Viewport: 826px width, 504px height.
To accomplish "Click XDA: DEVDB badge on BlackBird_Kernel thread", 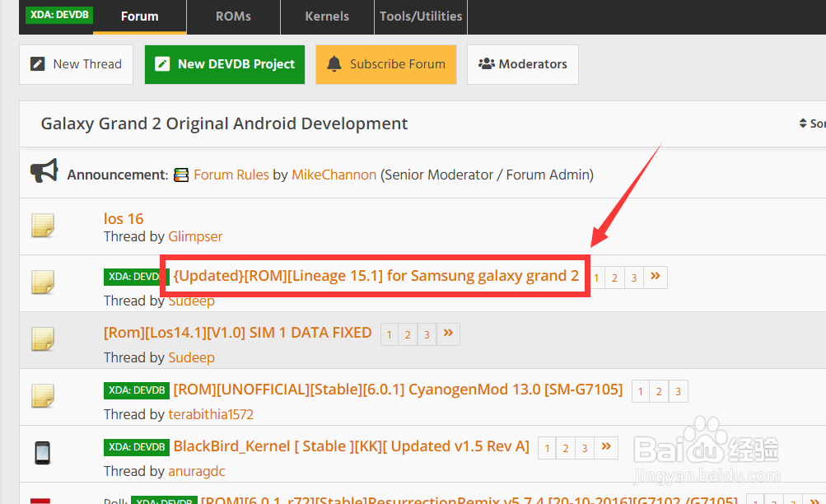I will [x=137, y=447].
